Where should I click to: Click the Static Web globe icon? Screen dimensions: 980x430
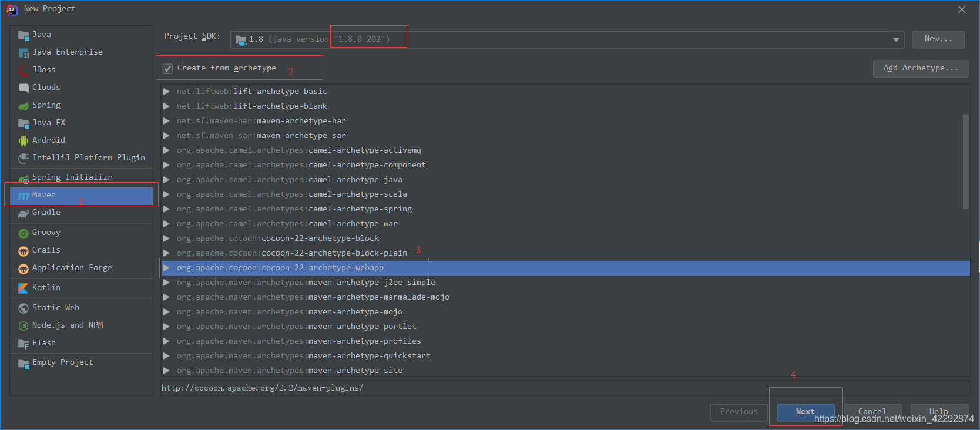pyautogui.click(x=24, y=308)
